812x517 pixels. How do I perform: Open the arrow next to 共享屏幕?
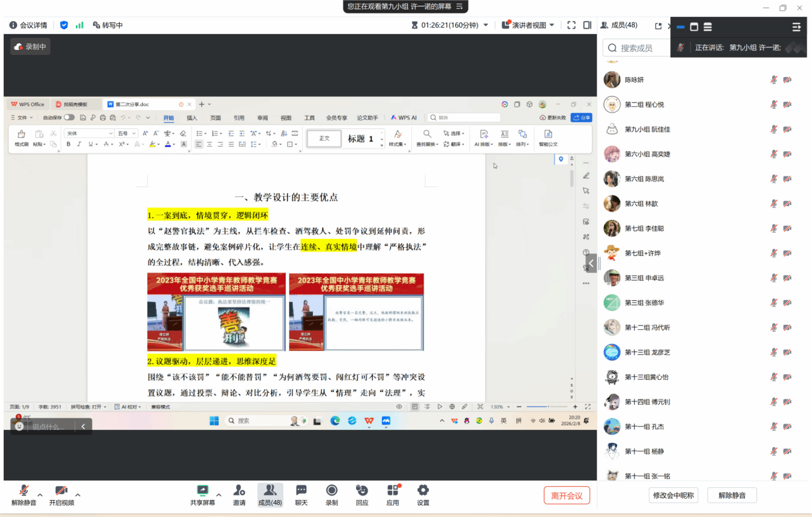tap(219, 495)
